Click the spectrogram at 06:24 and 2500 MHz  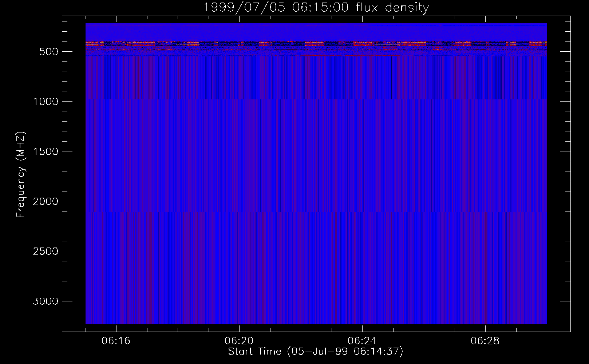[362, 251]
